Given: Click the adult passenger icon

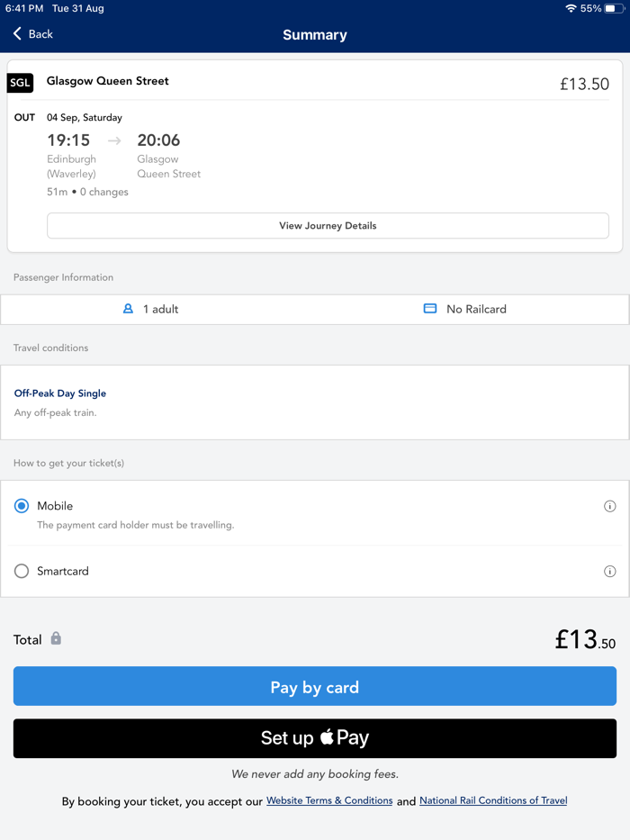Looking at the screenshot, I should pyautogui.click(x=128, y=308).
